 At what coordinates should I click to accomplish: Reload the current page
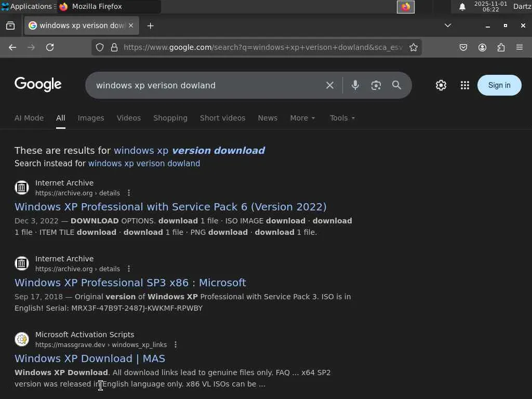pyautogui.click(x=50, y=47)
